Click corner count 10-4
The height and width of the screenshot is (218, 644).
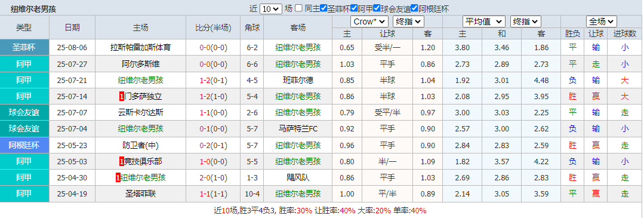(x=252, y=194)
